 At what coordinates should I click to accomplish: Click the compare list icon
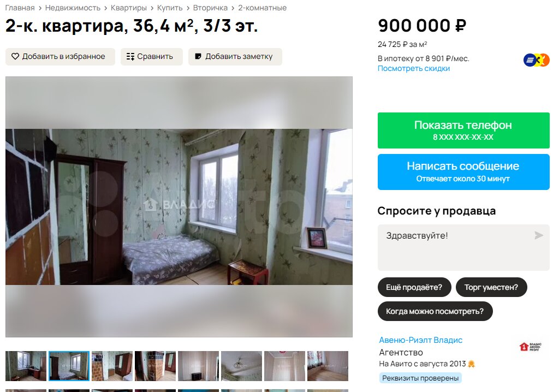pos(130,56)
